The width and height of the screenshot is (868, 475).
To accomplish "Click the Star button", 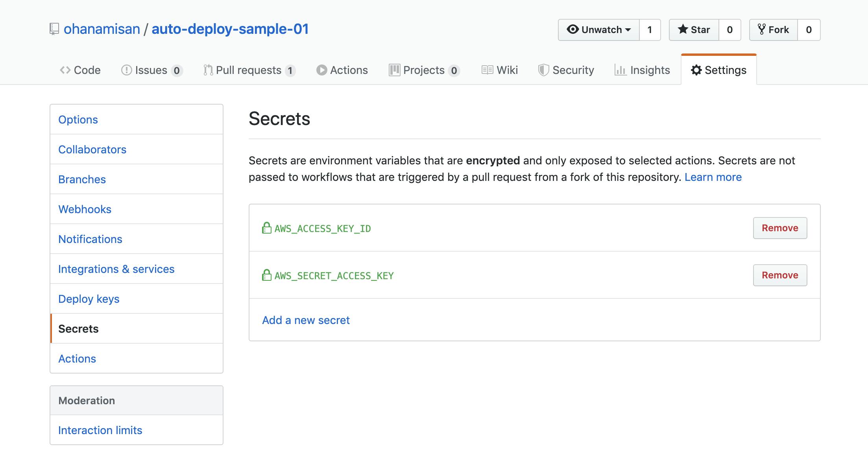I will click(694, 30).
